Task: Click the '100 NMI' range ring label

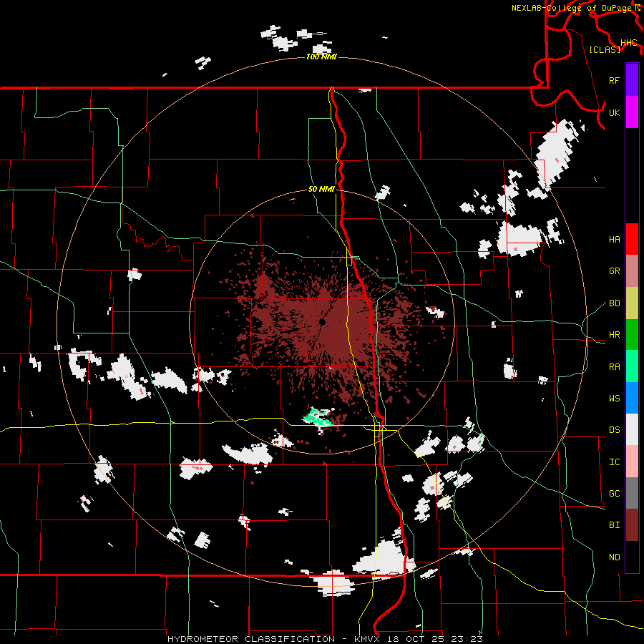Action: click(x=321, y=57)
